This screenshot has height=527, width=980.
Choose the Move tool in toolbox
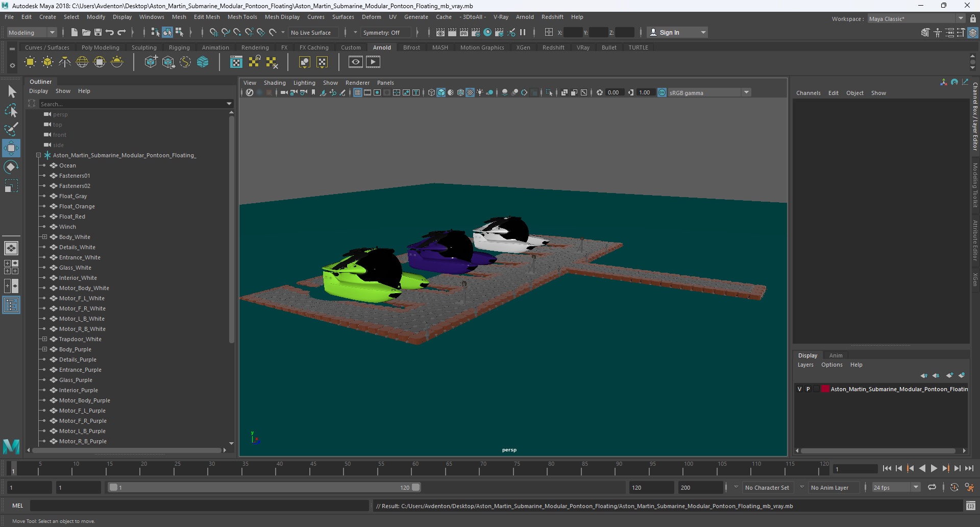pyautogui.click(x=11, y=148)
